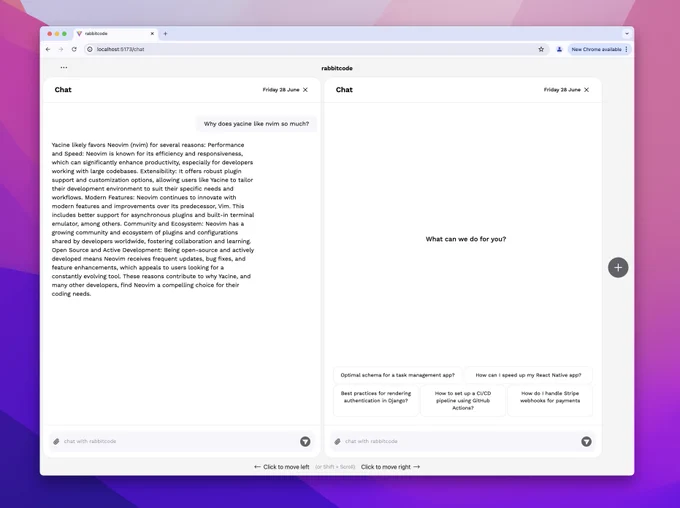Screen dimensions: 680x508
Task: Choose 'Optimal schema for a task management app?' suggestion
Action: [398, 375]
